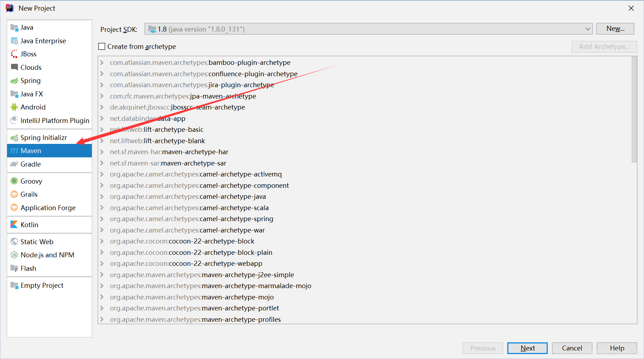Click the Java FX icon
The height and width of the screenshot is (359, 644).
(14, 94)
